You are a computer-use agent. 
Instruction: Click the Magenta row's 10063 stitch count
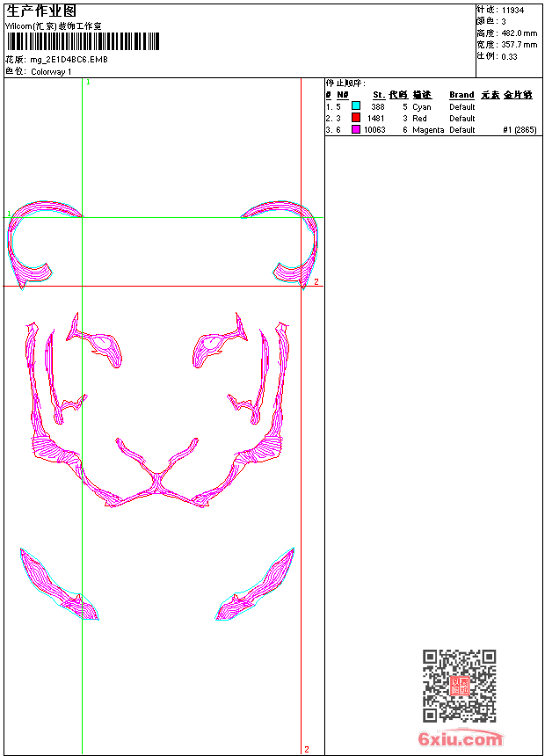tap(374, 130)
